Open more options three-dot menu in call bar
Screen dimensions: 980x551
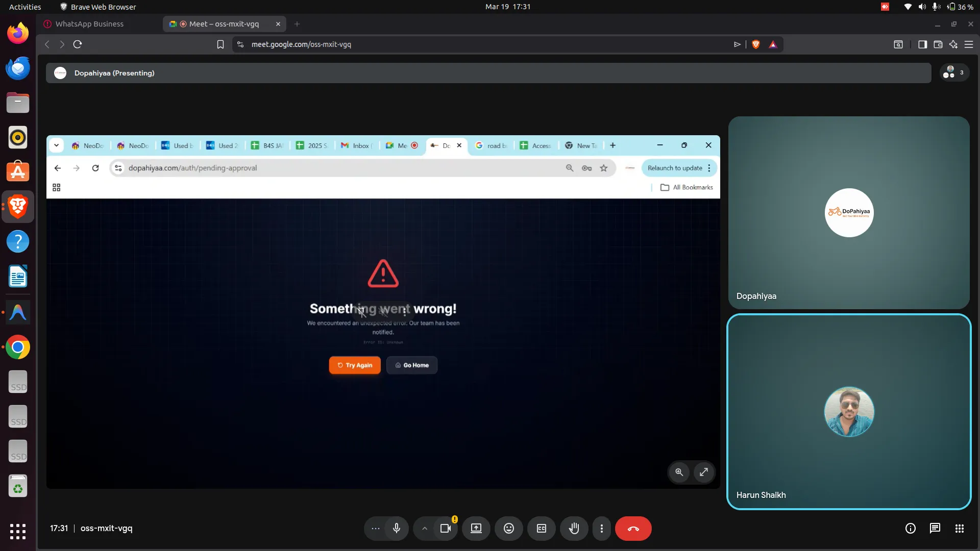pos(602,529)
